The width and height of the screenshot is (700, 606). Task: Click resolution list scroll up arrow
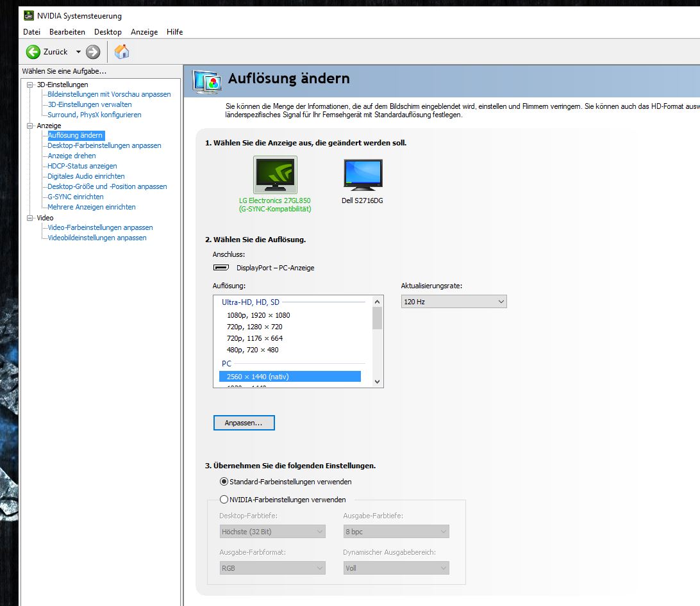(x=377, y=302)
